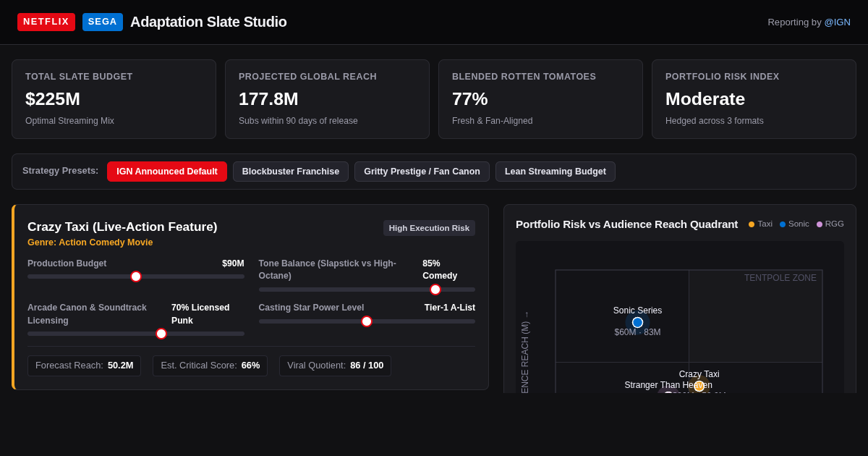Select the Sonic Series dot in quadrant chart
This screenshot has height=456, width=868.
[x=637, y=323]
